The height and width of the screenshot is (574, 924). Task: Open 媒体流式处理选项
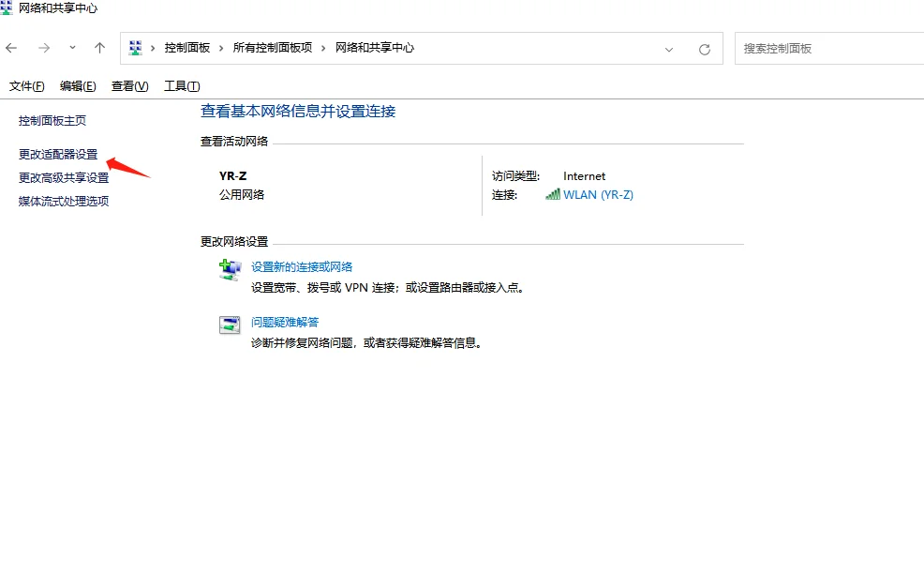[64, 201]
